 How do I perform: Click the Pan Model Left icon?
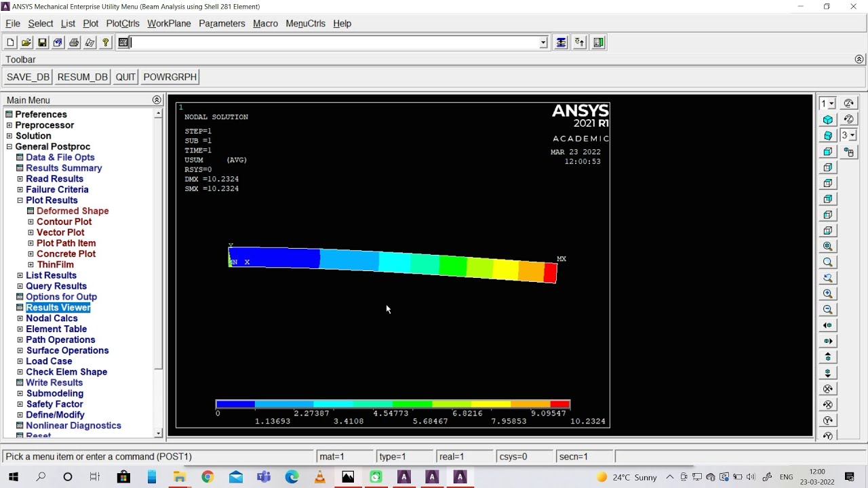(x=828, y=325)
